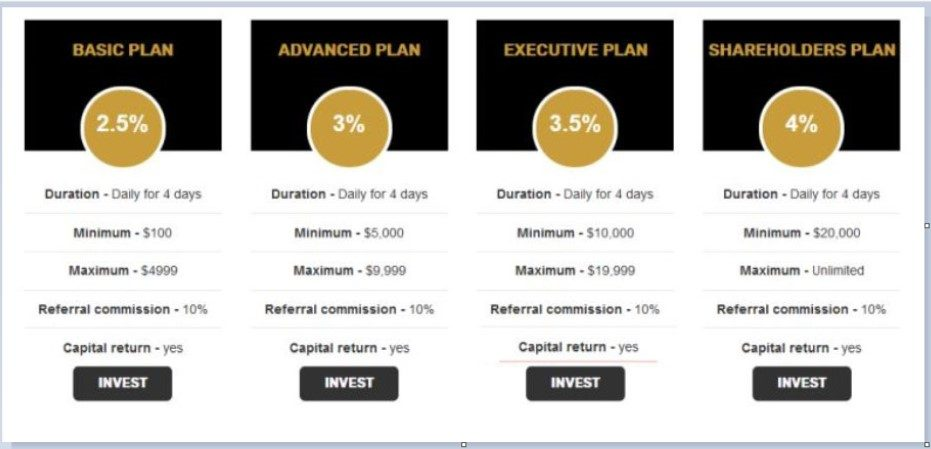Select the Maximum - $9,999 row

pyautogui.click(x=349, y=271)
